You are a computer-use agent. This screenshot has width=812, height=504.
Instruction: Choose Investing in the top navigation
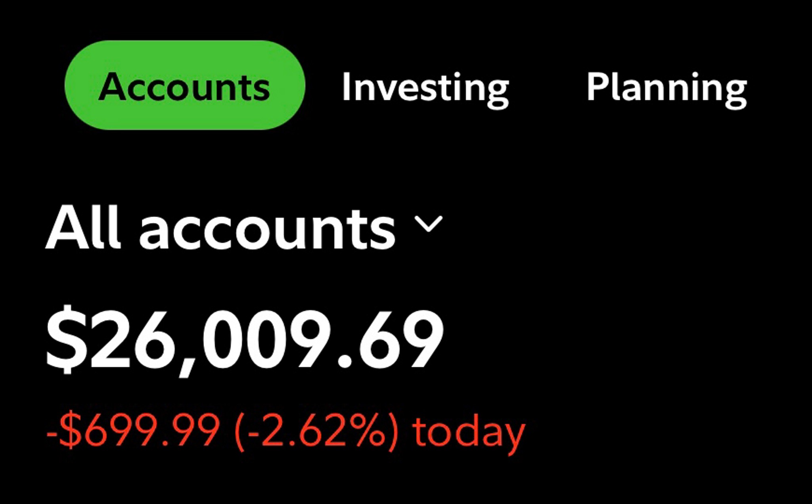(425, 89)
